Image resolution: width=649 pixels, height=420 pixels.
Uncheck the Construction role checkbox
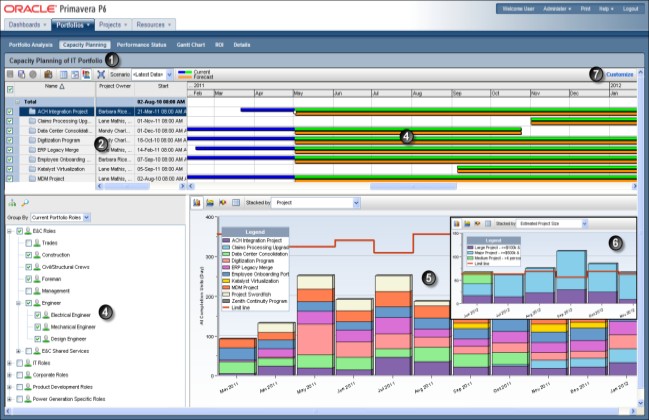(x=26, y=255)
